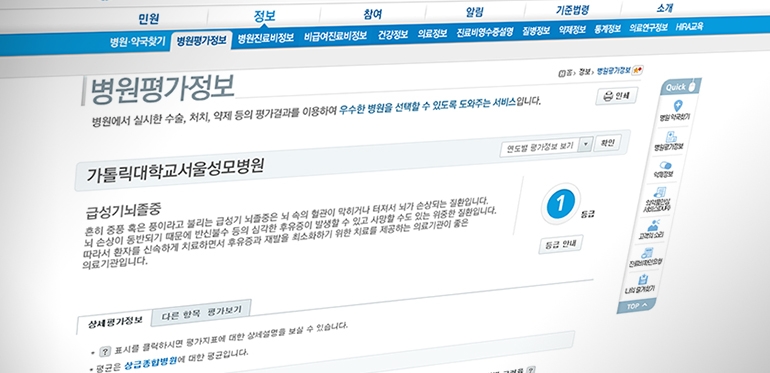Open the 민원 main menu

[149, 19]
